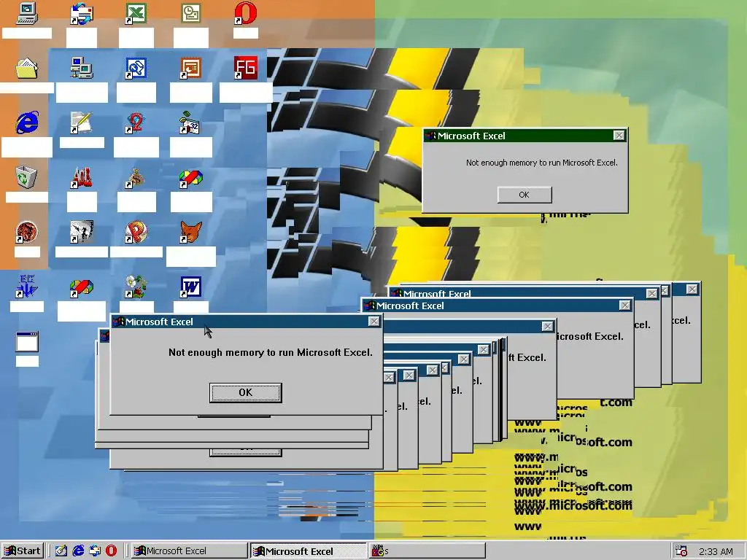Viewport: 747px width, 560px height.
Task: Launch the Outlook Express envelope shortcut
Action: [82, 13]
